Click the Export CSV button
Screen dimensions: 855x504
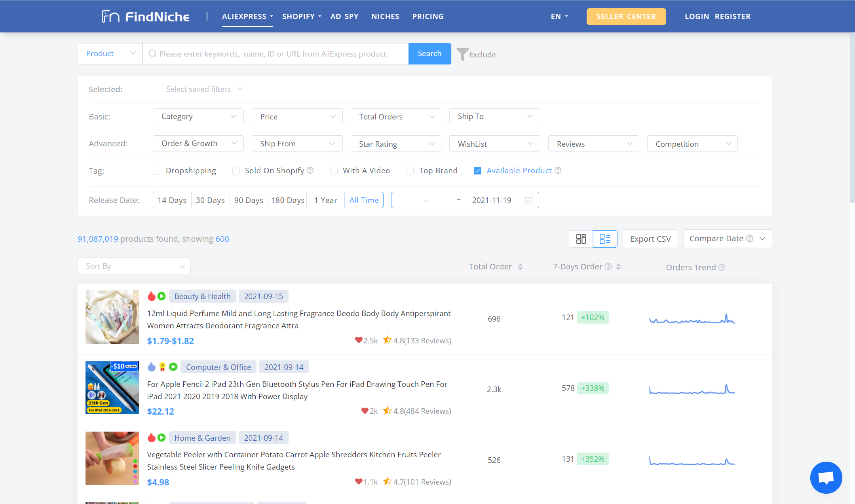pos(650,239)
